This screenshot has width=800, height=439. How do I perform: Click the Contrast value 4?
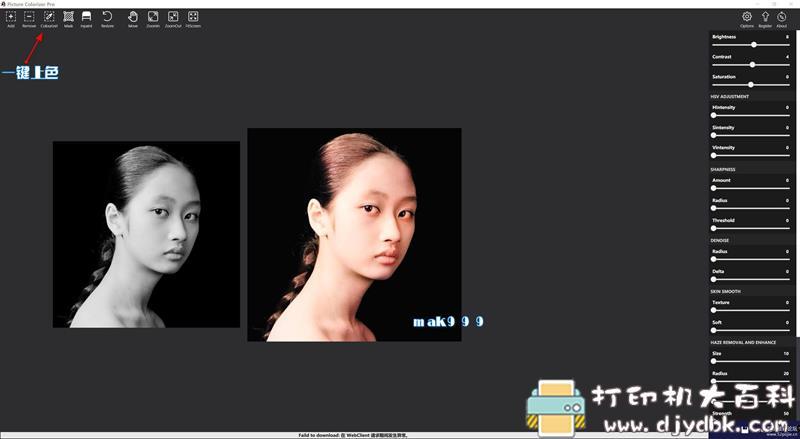pos(787,57)
